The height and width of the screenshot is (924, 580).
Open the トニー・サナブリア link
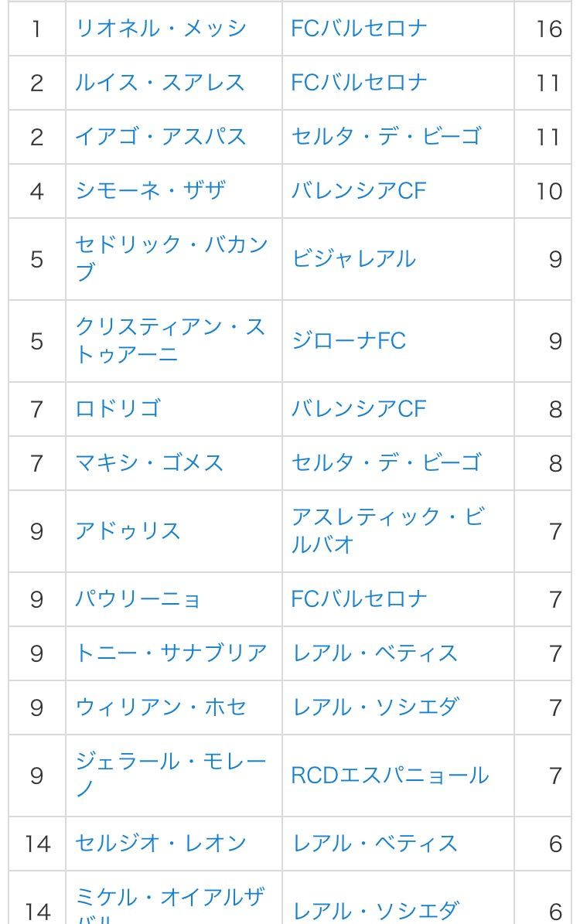pyautogui.click(x=171, y=653)
